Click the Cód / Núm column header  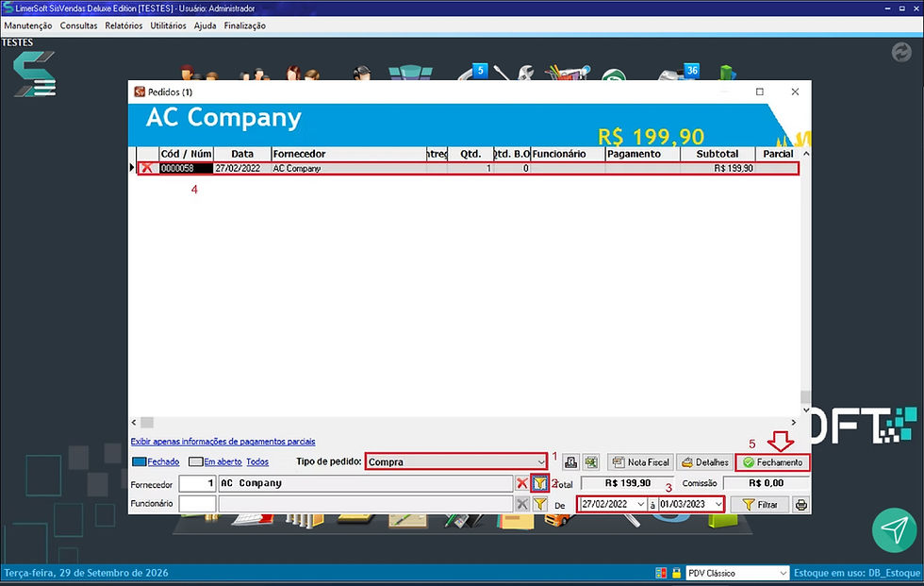pyautogui.click(x=187, y=154)
